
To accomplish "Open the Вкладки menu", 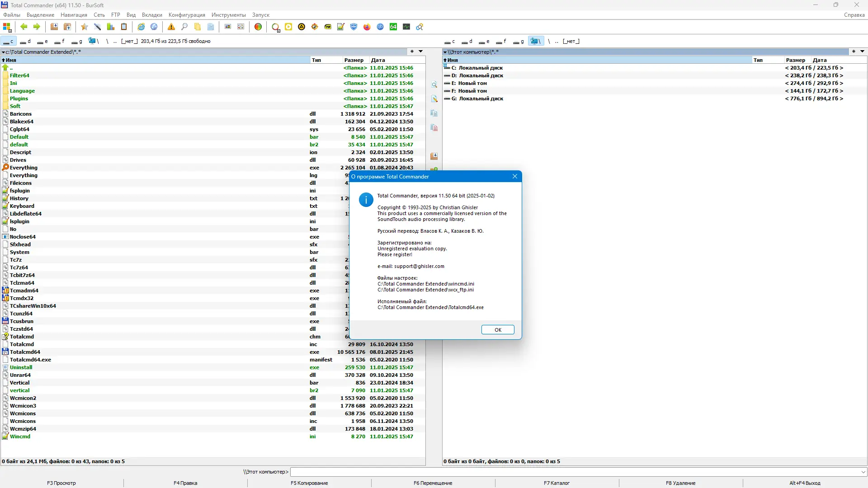I will point(152,15).
